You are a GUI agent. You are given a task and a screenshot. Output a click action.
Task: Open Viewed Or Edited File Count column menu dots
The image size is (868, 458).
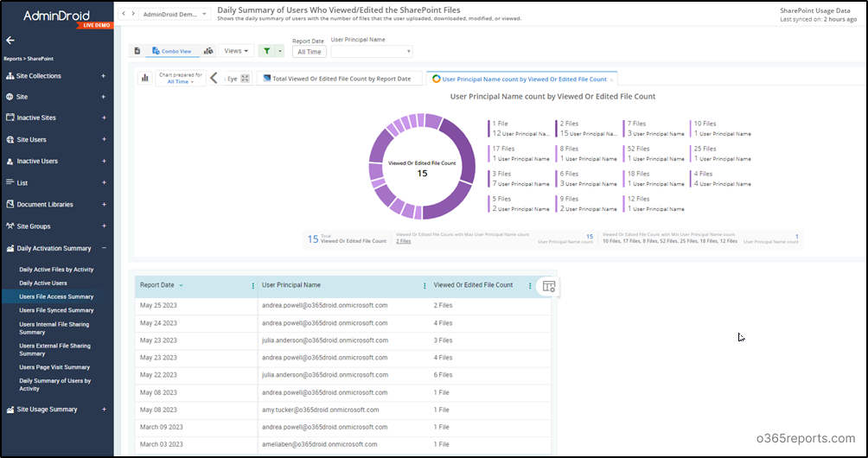click(530, 286)
